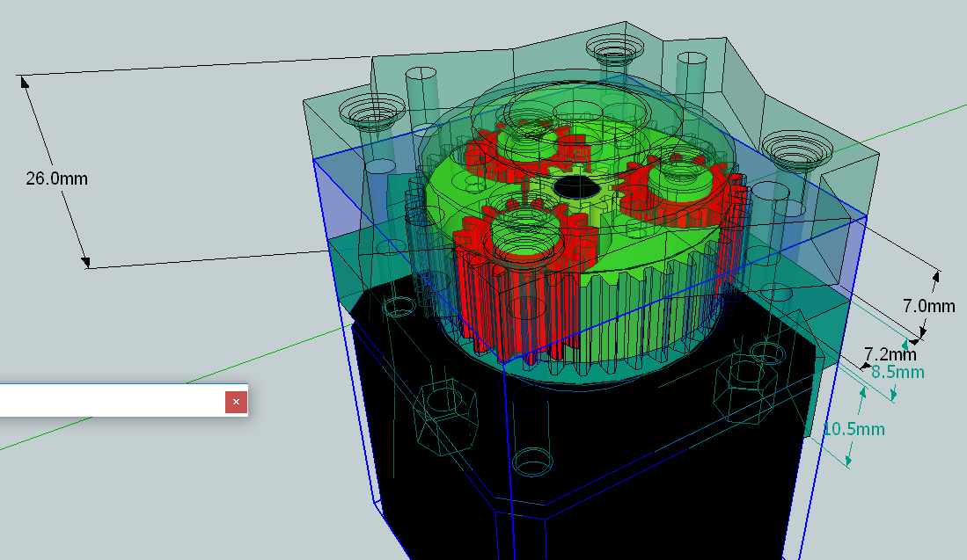Select the teal 10.5mm dimension label
Viewport: 967px width, 560px height.
[x=853, y=429]
